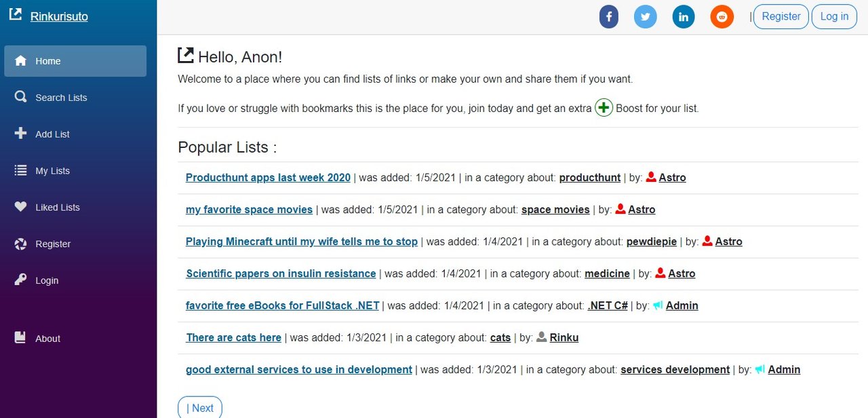Image resolution: width=868 pixels, height=418 pixels.
Task: Open the cats category link
Action: [500, 337]
